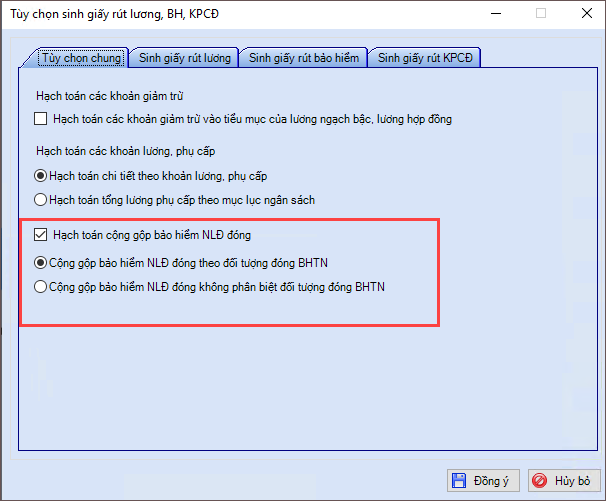Pick Cộng gộp không phân biệt đối tượng đóng BHTN
The image size is (606, 501).
41,287
